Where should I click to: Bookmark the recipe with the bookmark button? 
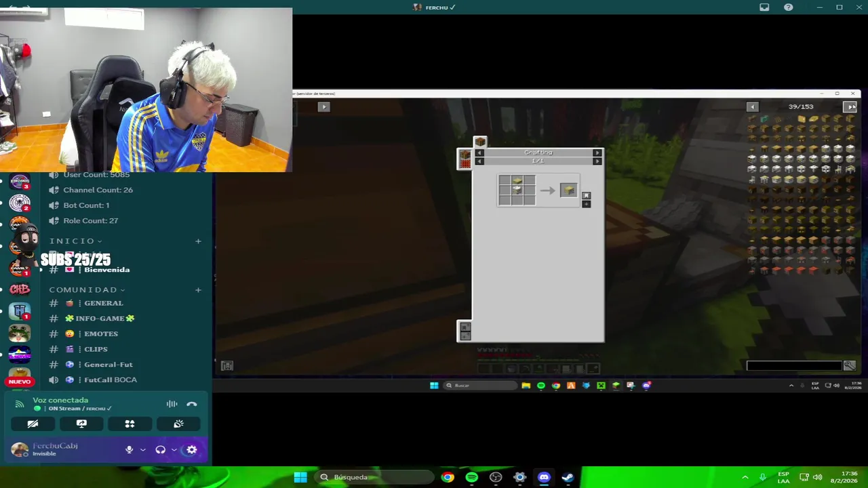click(x=587, y=196)
